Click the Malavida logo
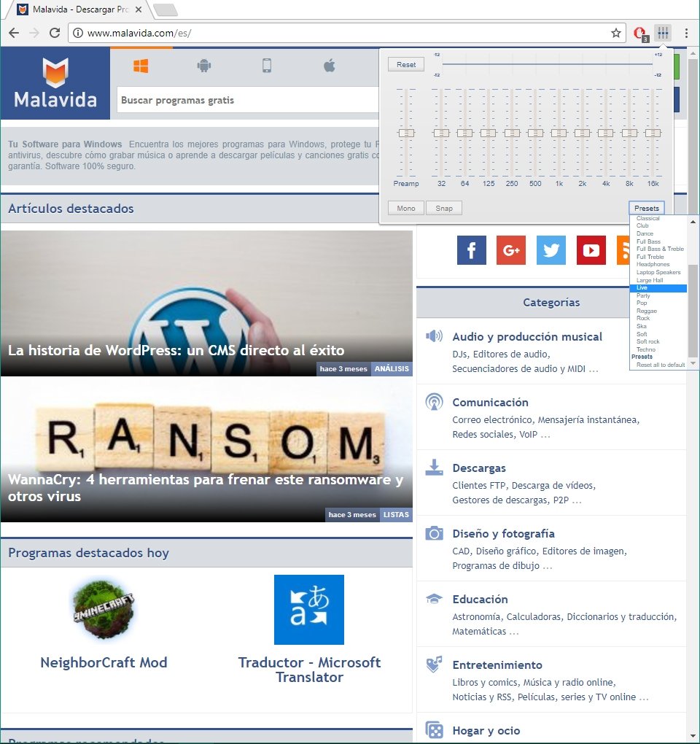Screen dimensions: 700x744 pos(55,83)
